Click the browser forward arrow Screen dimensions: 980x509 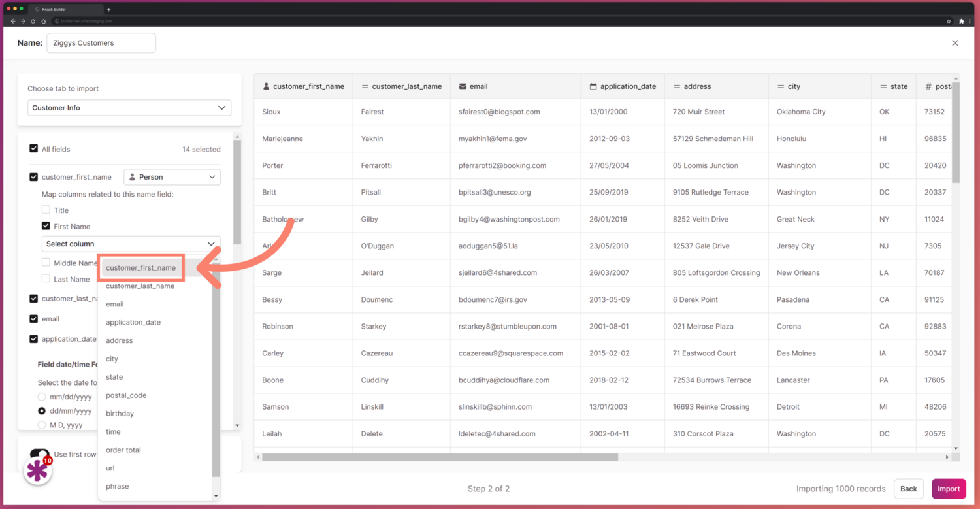pyautogui.click(x=23, y=21)
